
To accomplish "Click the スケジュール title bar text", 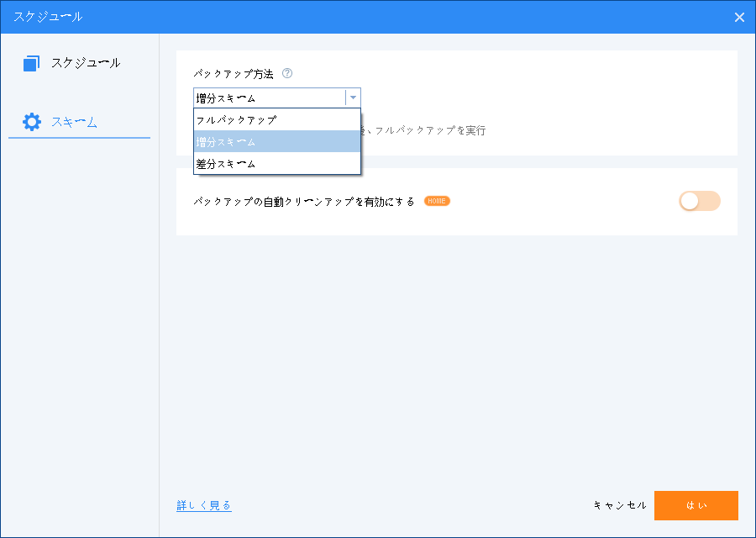I will tap(48, 17).
